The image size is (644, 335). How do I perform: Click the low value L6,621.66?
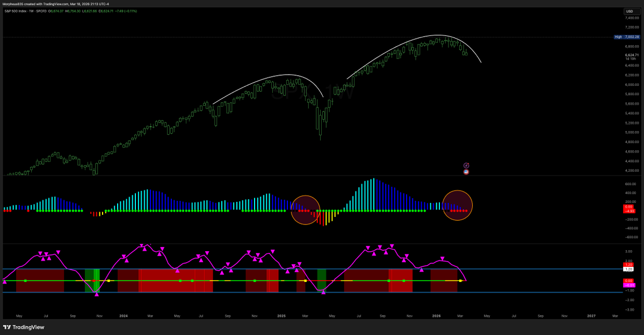90,11
